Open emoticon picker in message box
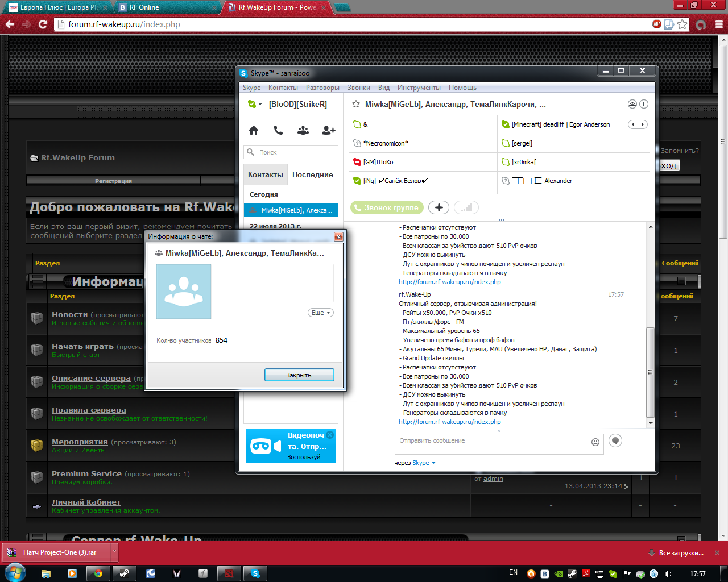Screen dimensions: 728x582 595,442
